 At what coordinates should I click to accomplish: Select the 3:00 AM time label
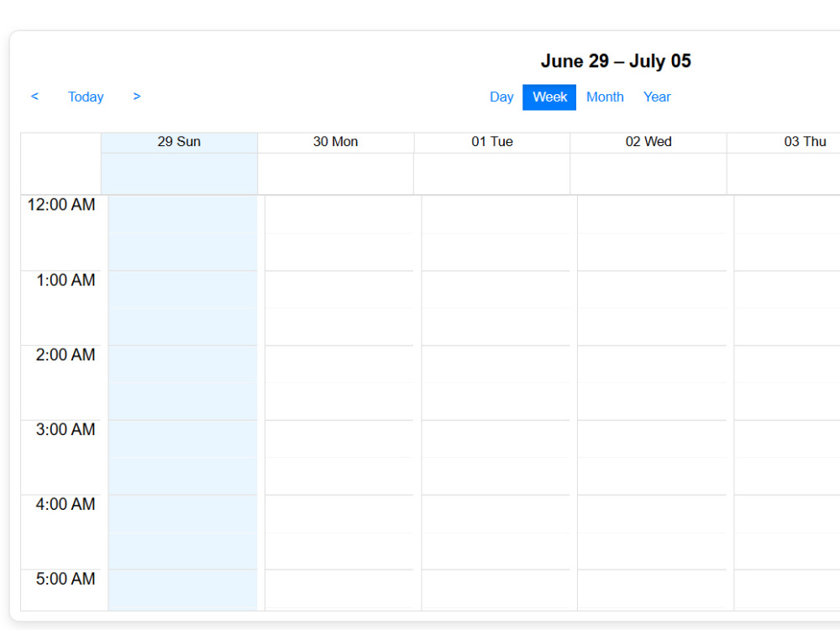click(66, 429)
